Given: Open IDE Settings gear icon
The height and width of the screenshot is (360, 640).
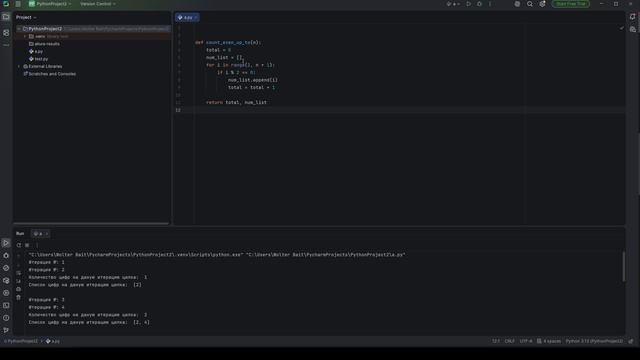Looking at the screenshot, I should [x=542, y=4].
